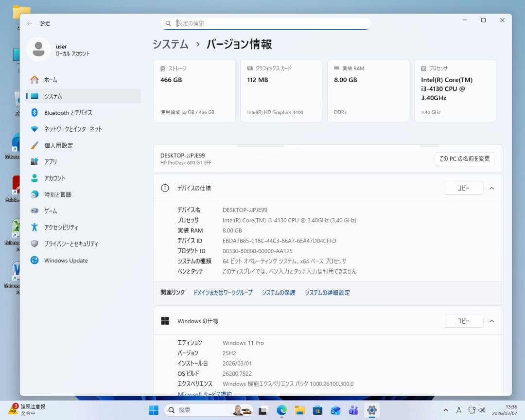Image resolution: width=525 pixels, height=420 pixels.
Task: Select システム in the sidebar
Action: pos(84,96)
